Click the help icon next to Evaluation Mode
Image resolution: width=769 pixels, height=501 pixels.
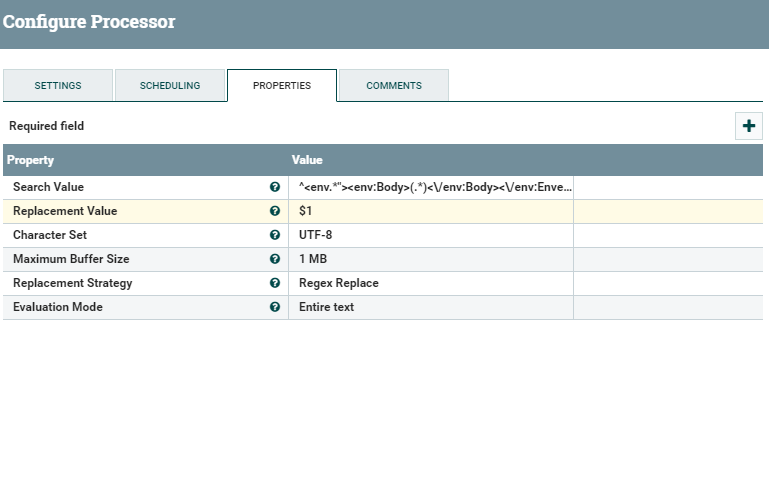coord(275,307)
